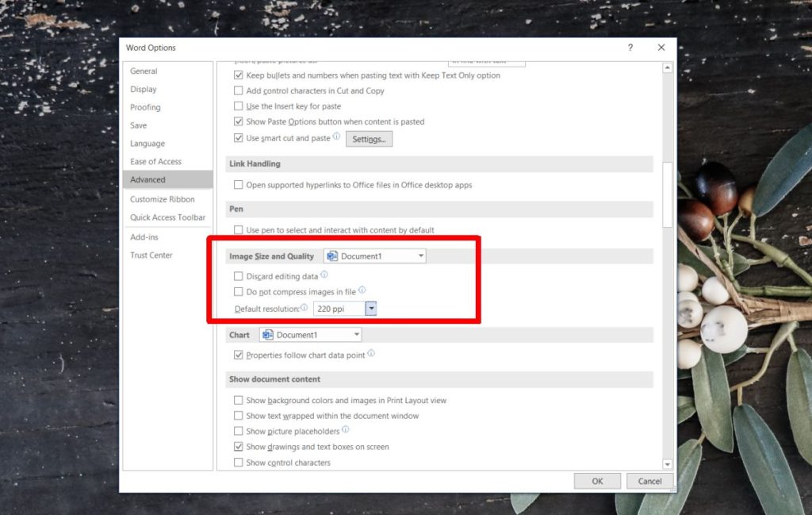The image size is (812, 515).
Task: Click the info icon next to Discard editing data
Action: 325,275
